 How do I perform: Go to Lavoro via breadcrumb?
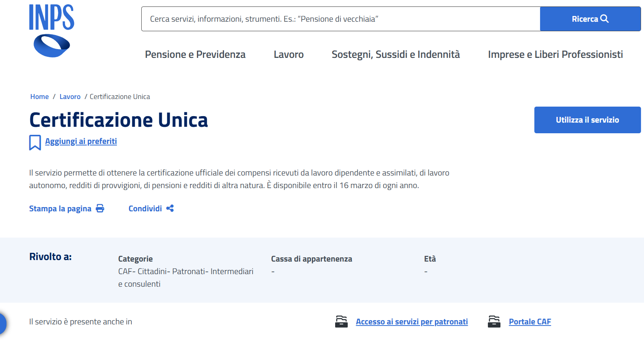coord(70,97)
